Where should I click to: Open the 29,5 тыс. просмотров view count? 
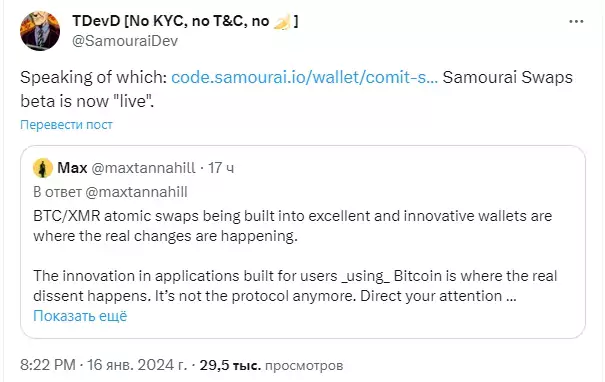tap(271, 365)
